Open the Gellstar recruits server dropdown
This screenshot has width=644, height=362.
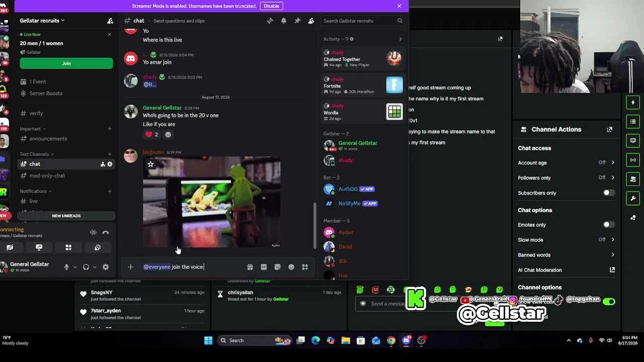[x=42, y=21]
